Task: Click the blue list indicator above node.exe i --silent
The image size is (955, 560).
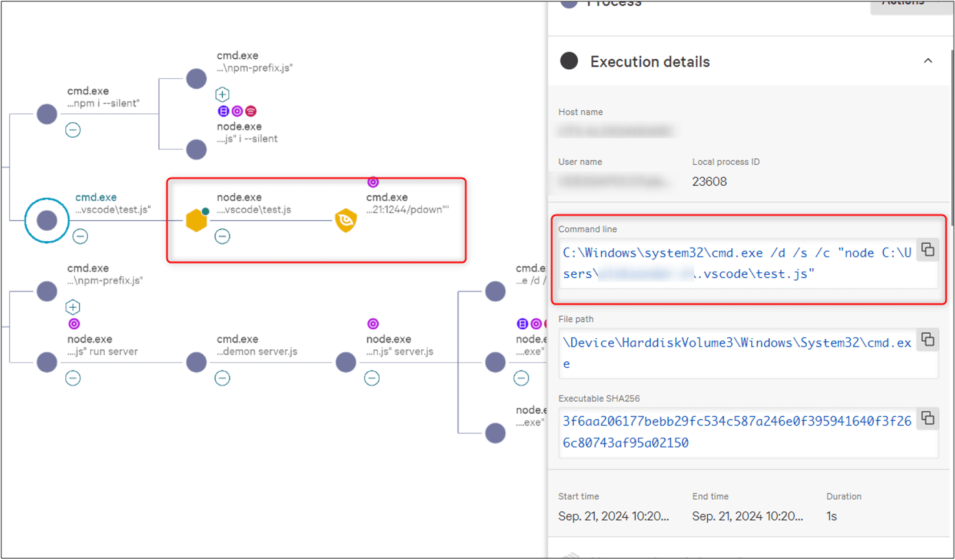Action: [x=223, y=111]
